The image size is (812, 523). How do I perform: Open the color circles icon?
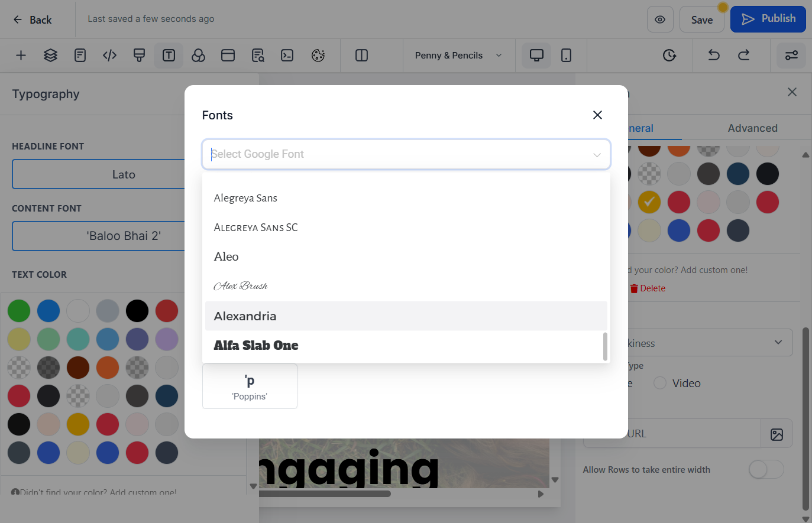click(x=198, y=56)
